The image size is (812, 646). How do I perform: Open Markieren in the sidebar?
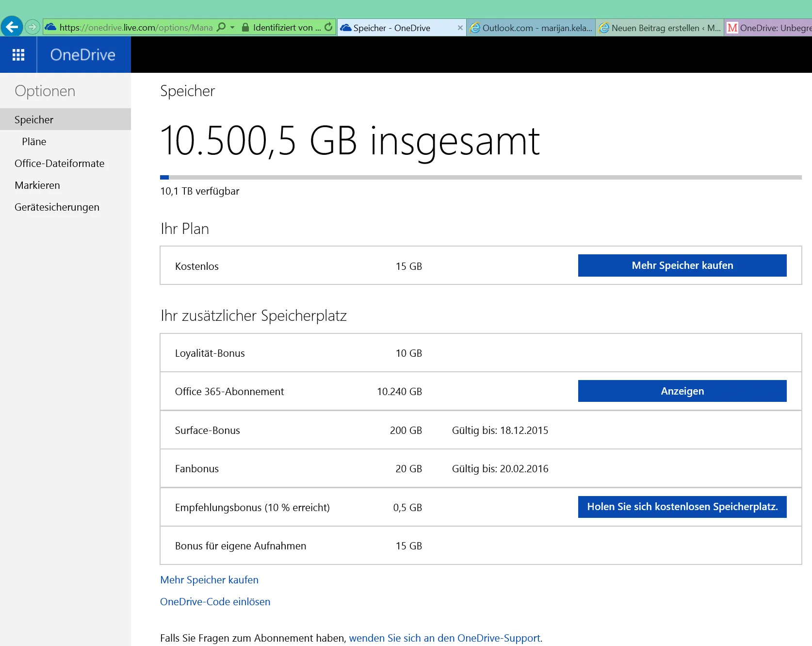tap(37, 185)
